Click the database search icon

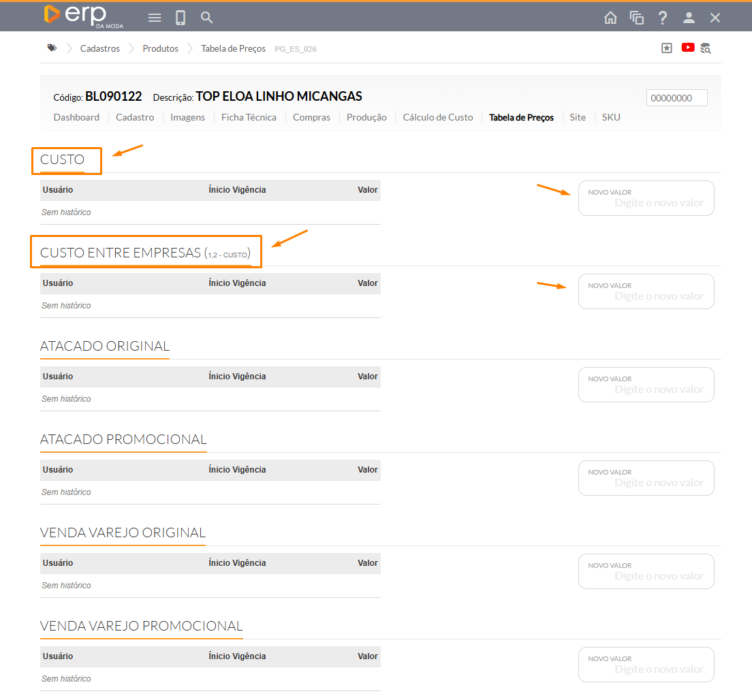[x=706, y=48]
